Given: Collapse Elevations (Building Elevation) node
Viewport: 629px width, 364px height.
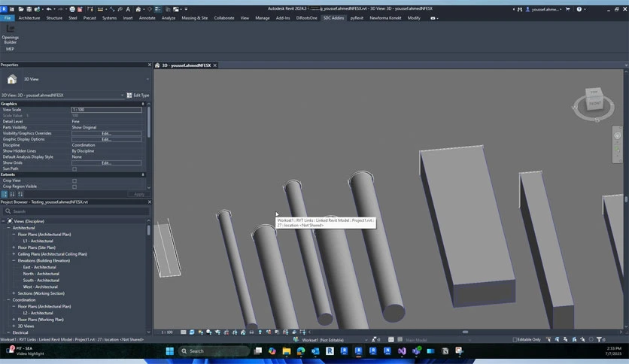Looking at the screenshot, I should point(14,260).
